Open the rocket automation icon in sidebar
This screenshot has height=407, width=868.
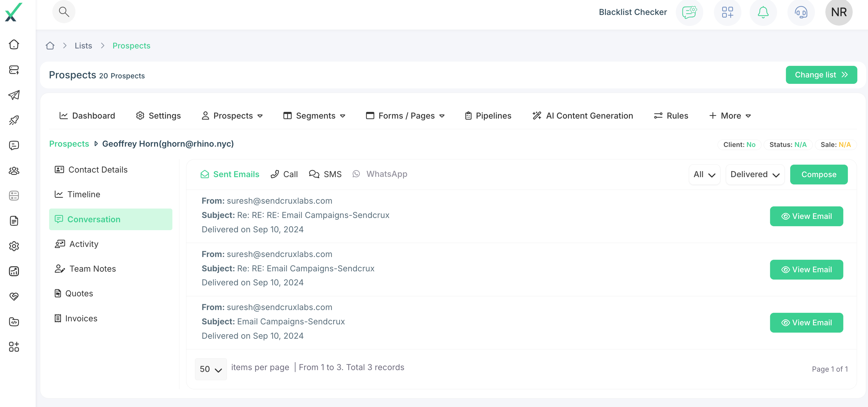pos(14,120)
